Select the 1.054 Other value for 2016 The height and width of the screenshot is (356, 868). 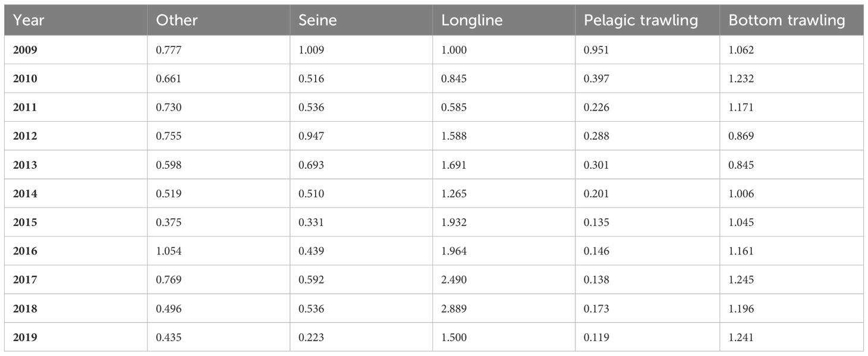168,251
